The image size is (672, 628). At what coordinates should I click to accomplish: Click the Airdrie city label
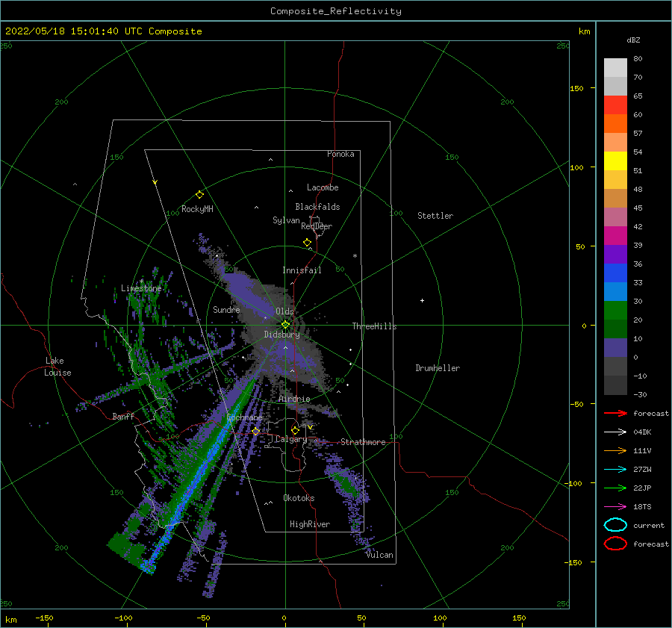[294, 399]
